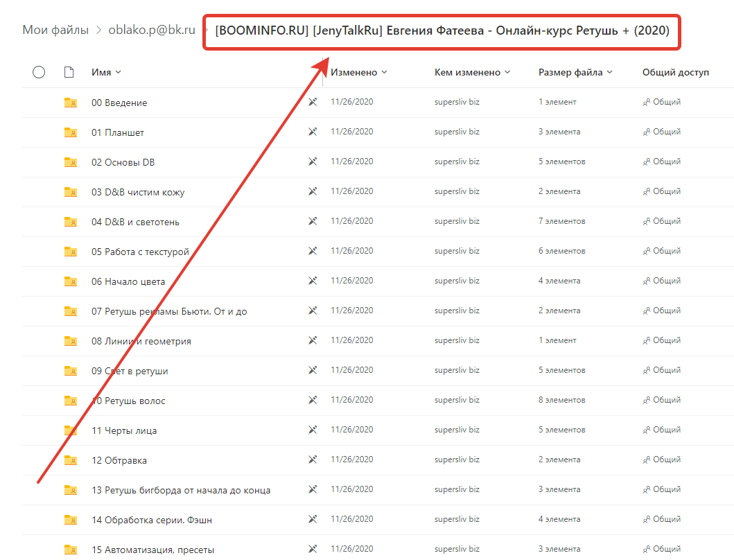
Task: Click Общий sharing status for 01 Планшет
Action: [x=667, y=132]
